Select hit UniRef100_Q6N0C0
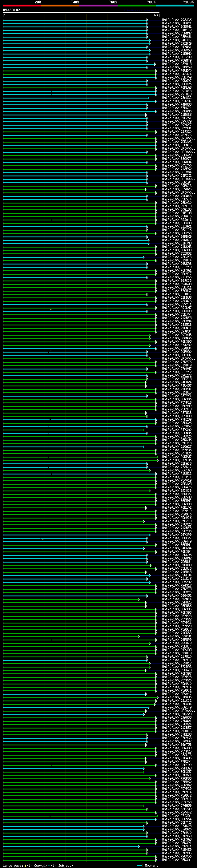The height and width of the screenshot is (868, 197). 177,203
